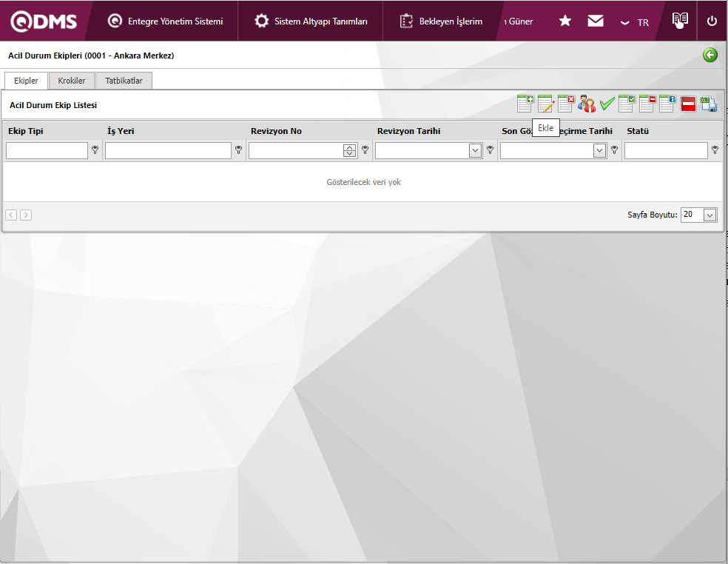Click the filter icon for İş Yeri column
The image size is (728, 564).
(239, 150)
